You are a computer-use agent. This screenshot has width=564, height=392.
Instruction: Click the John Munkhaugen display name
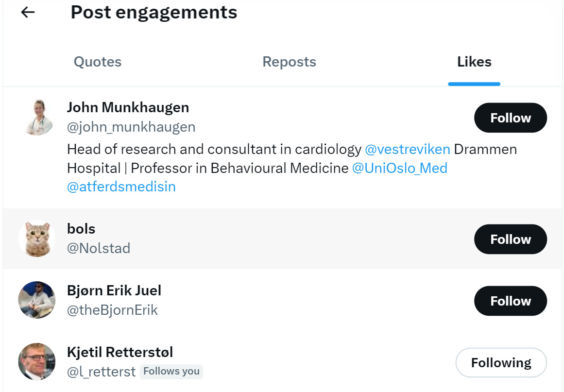point(128,107)
